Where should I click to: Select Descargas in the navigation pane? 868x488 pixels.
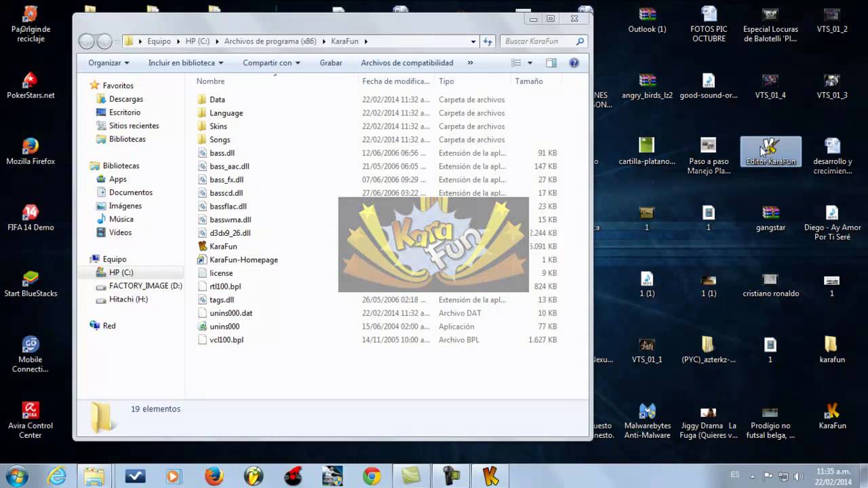126,99
